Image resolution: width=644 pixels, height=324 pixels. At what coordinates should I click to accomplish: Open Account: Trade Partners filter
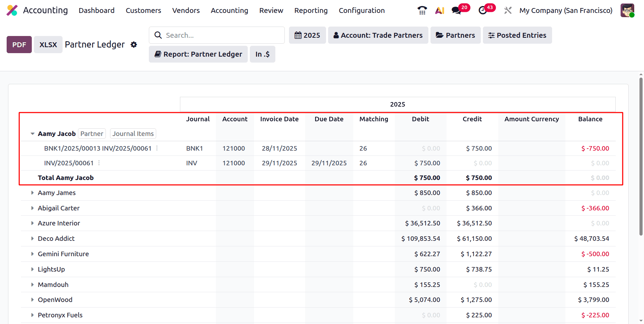pos(378,35)
